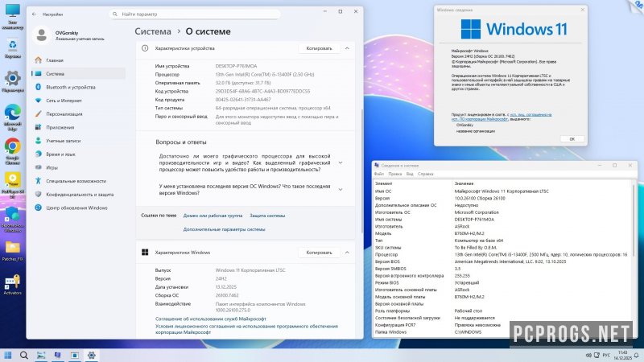Select the Папка Windows row

pos(502,332)
